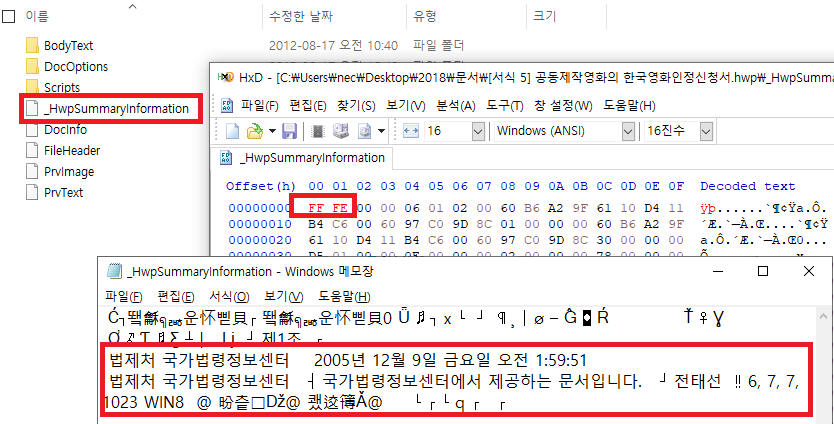Select the FileHeader file
Image resolution: width=834 pixels, height=424 pixels.
tap(72, 150)
